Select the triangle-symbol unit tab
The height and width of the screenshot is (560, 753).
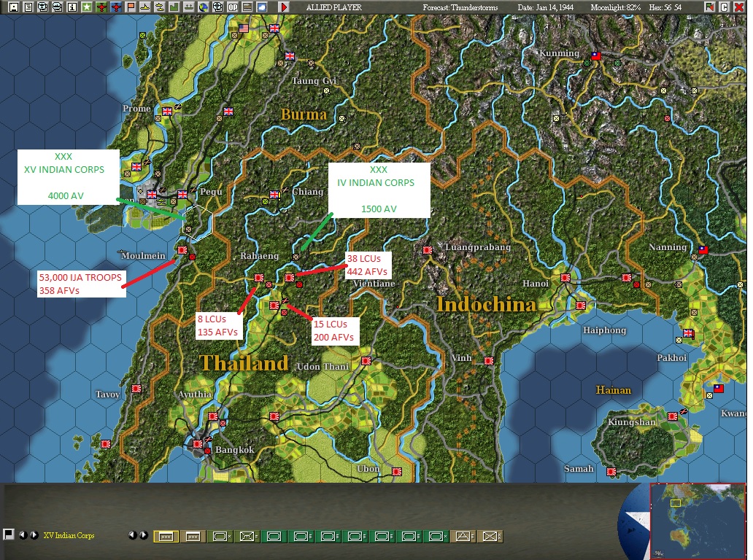(463, 536)
